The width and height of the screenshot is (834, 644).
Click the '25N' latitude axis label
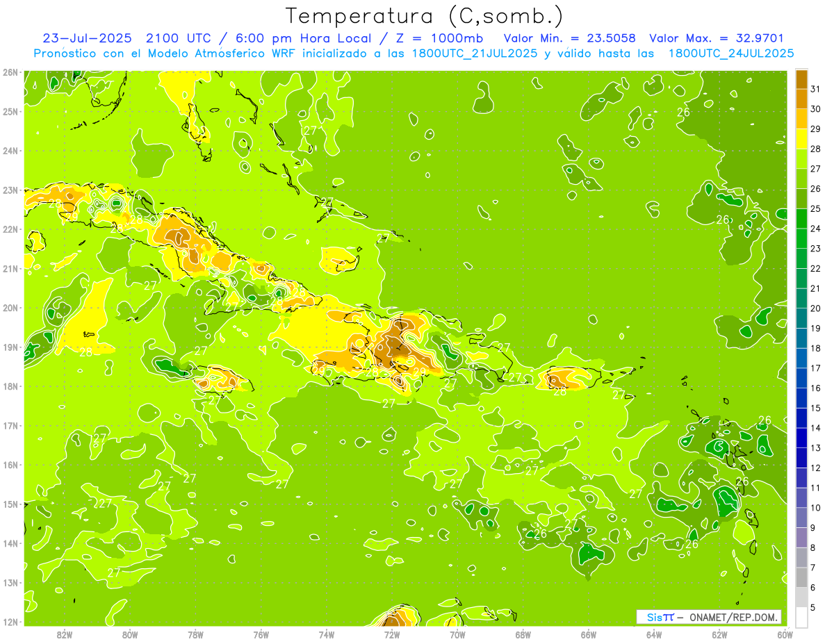click(x=10, y=111)
